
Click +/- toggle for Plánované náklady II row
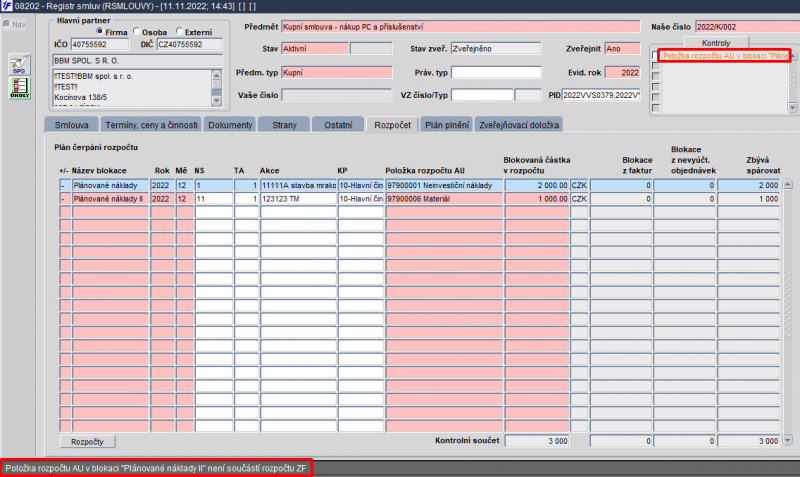[64, 199]
